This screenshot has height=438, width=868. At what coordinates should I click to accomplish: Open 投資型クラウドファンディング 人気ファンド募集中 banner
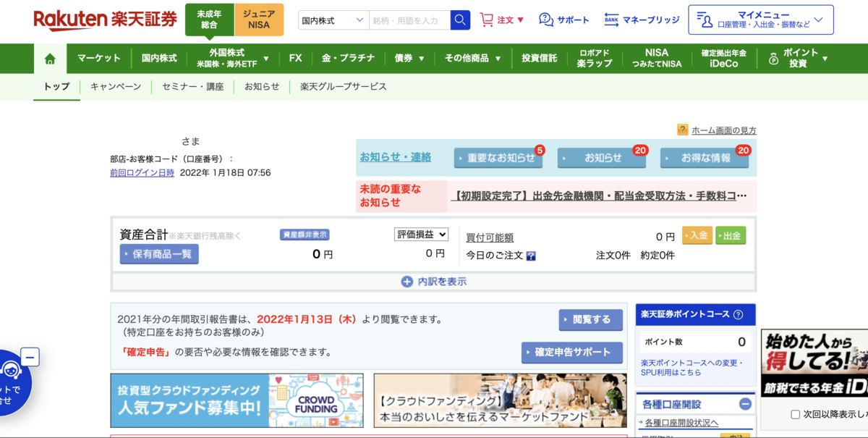coord(237,400)
